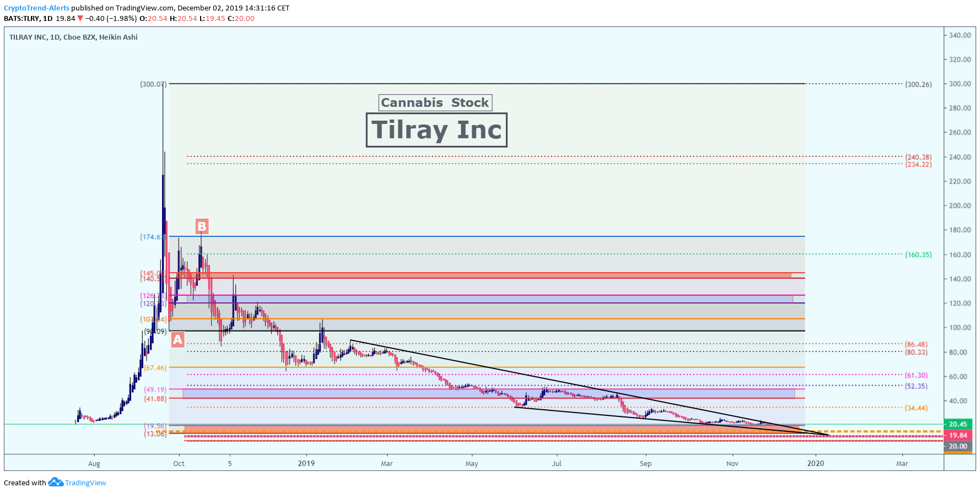Click the TradingView cloud logo icon

[x=56, y=482]
